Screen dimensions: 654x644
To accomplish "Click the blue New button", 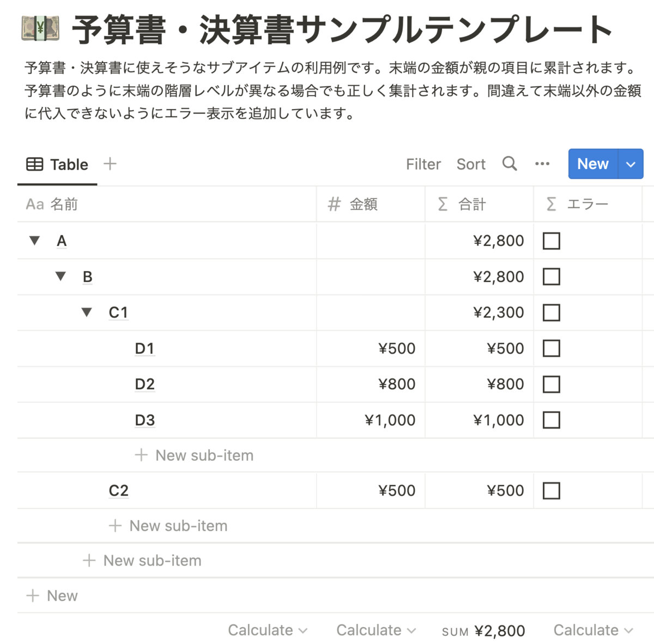I will click(x=592, y=164).
